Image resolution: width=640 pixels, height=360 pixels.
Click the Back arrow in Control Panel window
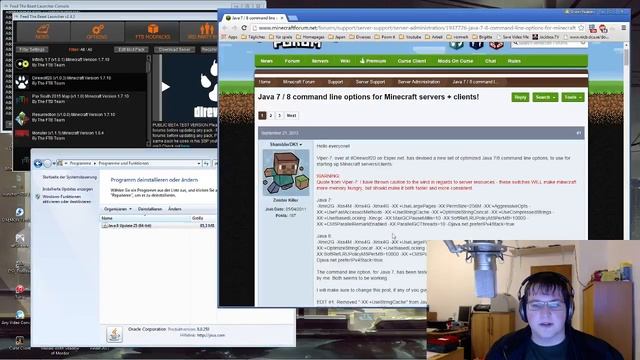click(38, 163)
